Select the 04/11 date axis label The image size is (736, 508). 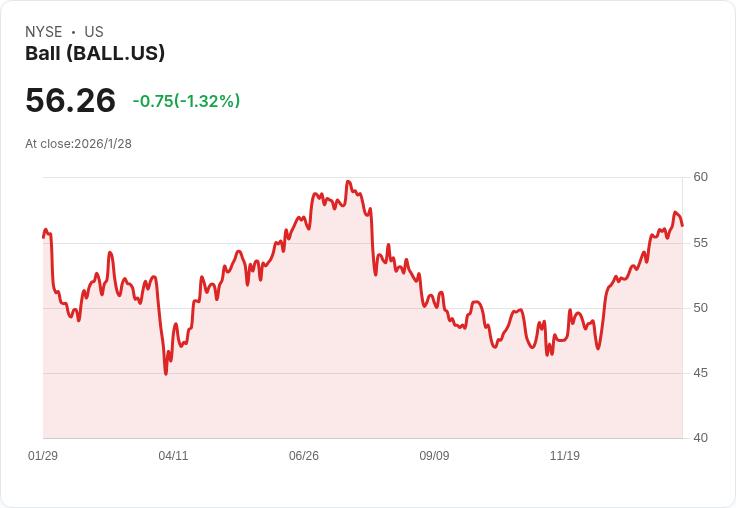click(x=173, y=455)
